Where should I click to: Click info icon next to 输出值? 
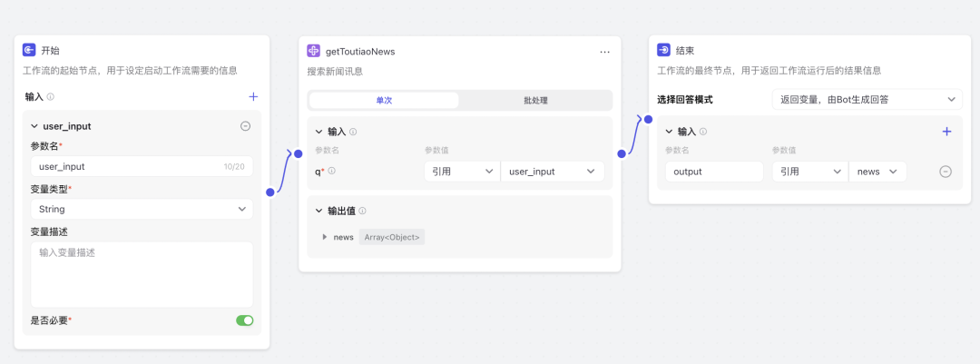tap(362, 212)
